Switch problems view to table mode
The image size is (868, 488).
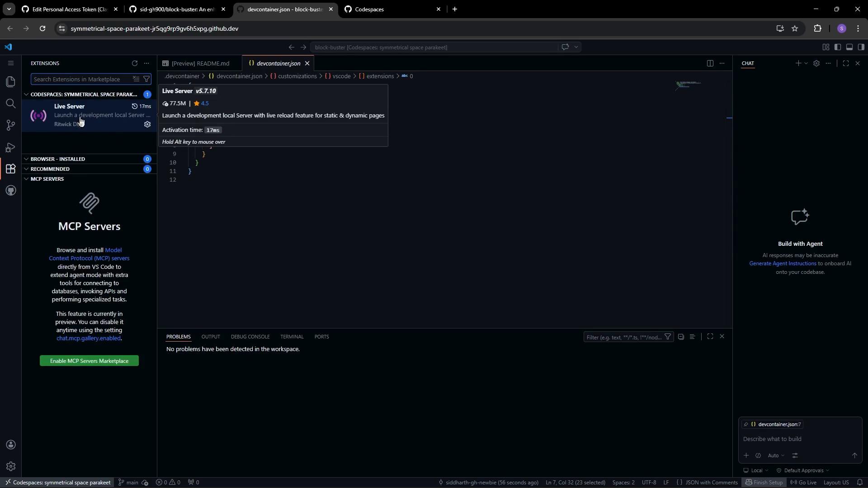[692, 337]
